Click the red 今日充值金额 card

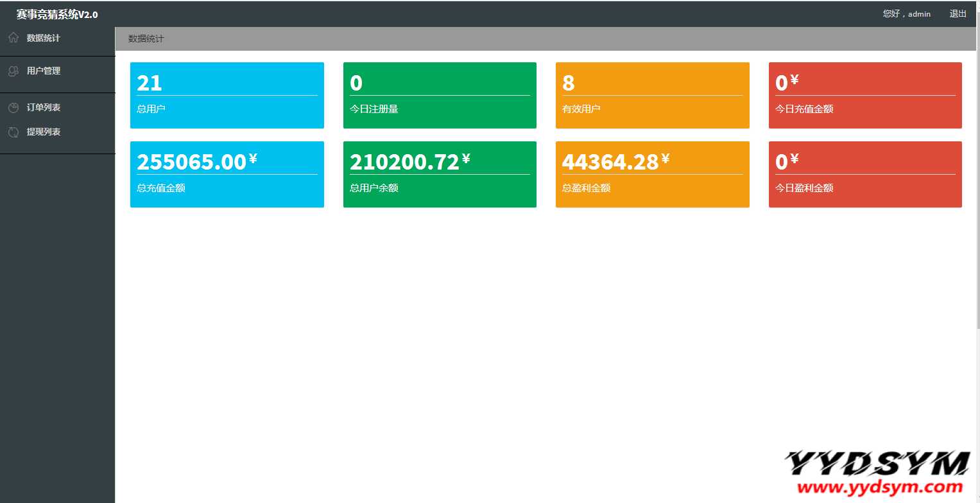tap(865, 95)
